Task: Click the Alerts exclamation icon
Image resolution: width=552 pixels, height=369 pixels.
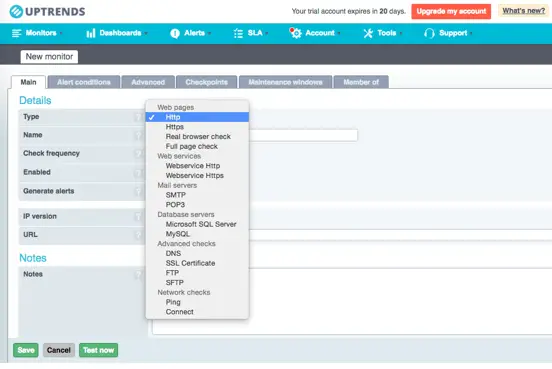Action: click(x=175, y=33)
